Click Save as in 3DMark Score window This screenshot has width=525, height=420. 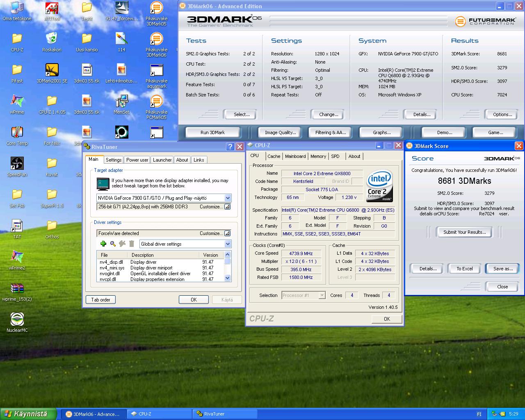click(x=502, y=269)
